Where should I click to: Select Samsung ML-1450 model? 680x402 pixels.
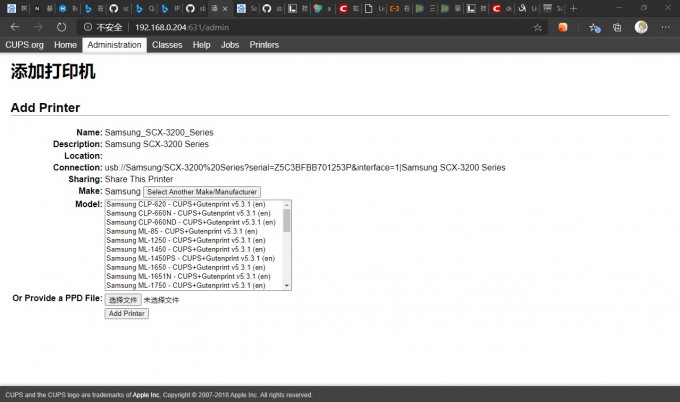186,249
